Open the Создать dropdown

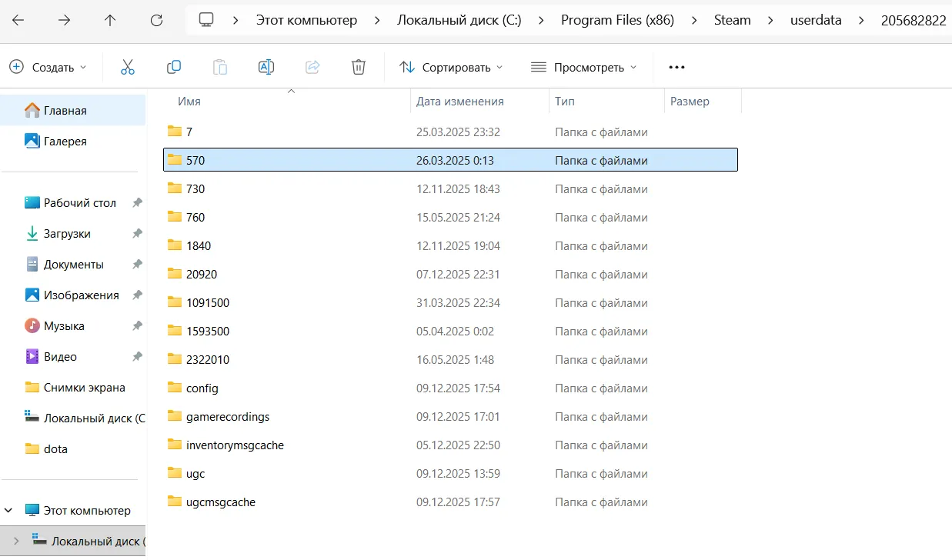(x=48, y=67)
